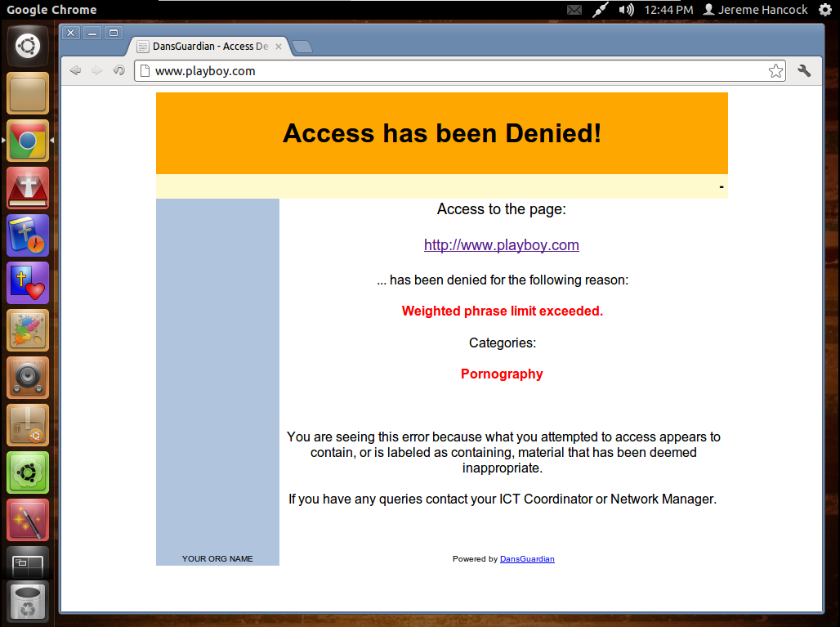Launch the red Bible book application

(27, 188)
